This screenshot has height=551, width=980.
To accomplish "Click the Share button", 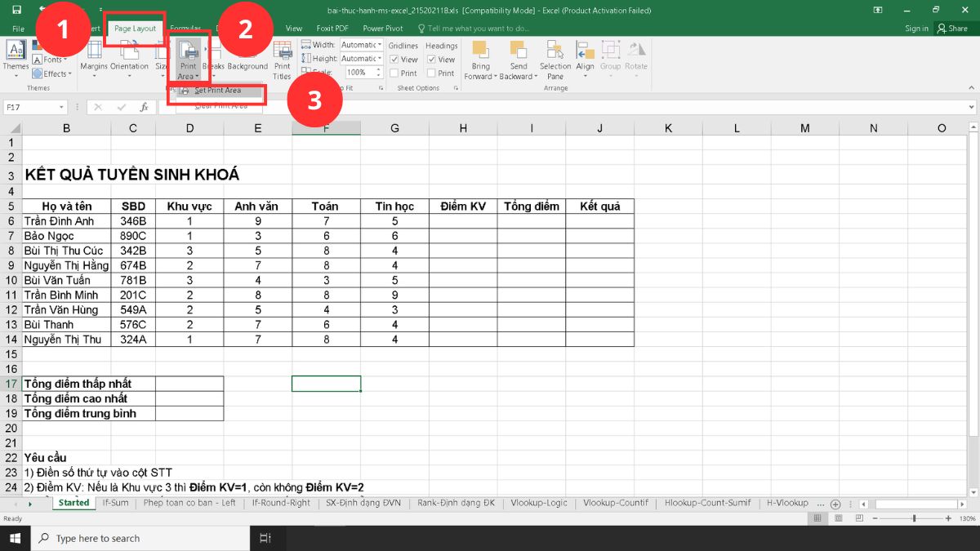I will point(953,29).
